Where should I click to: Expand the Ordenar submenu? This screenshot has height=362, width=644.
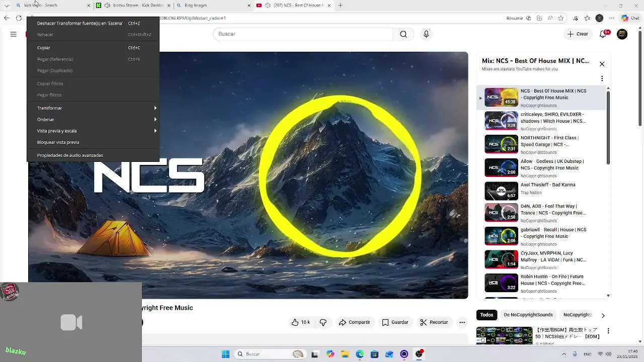pos(93,120)
